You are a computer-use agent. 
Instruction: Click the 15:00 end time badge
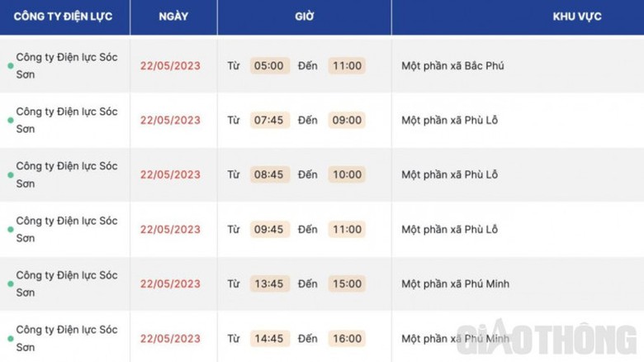coord(347,283)
